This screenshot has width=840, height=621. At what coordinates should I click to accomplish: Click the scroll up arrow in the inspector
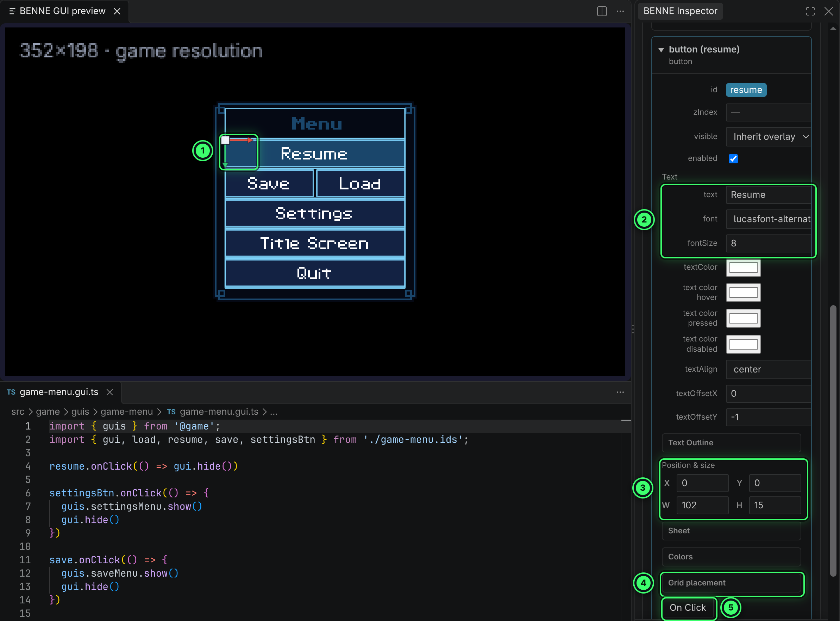pos(833,29)
